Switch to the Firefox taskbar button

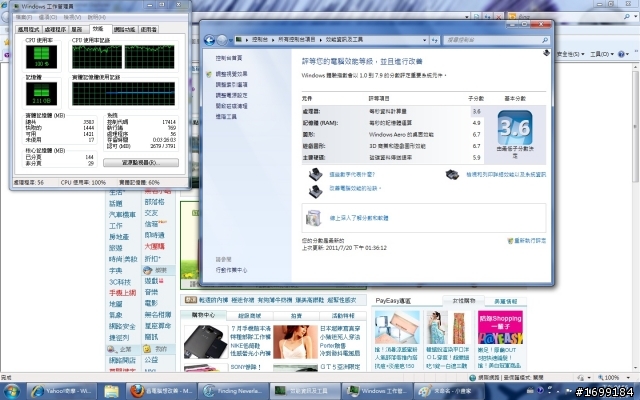coord(161,391)
